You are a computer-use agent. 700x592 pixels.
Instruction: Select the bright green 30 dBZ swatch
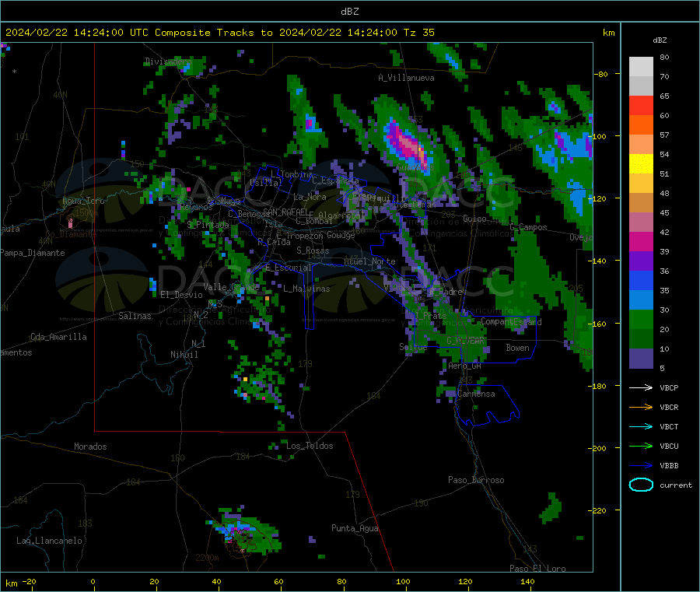pyautogui.click(x=641, y=319)
